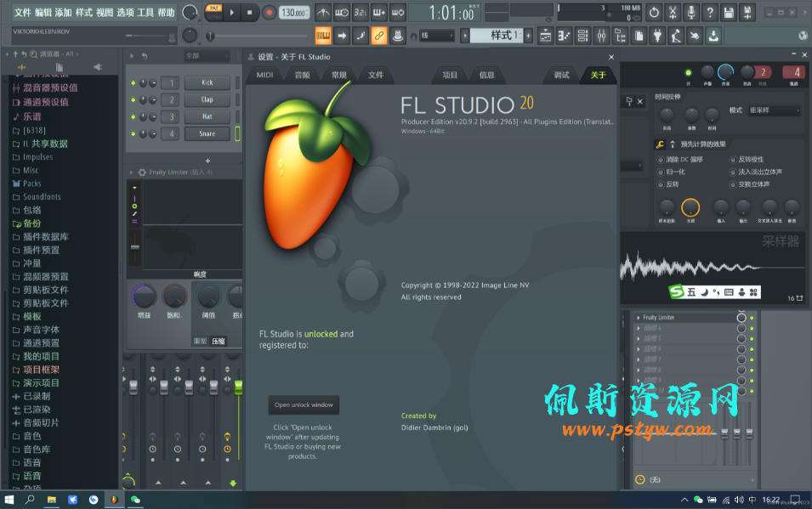Enable 归一化 option

(x=661, y=172)
